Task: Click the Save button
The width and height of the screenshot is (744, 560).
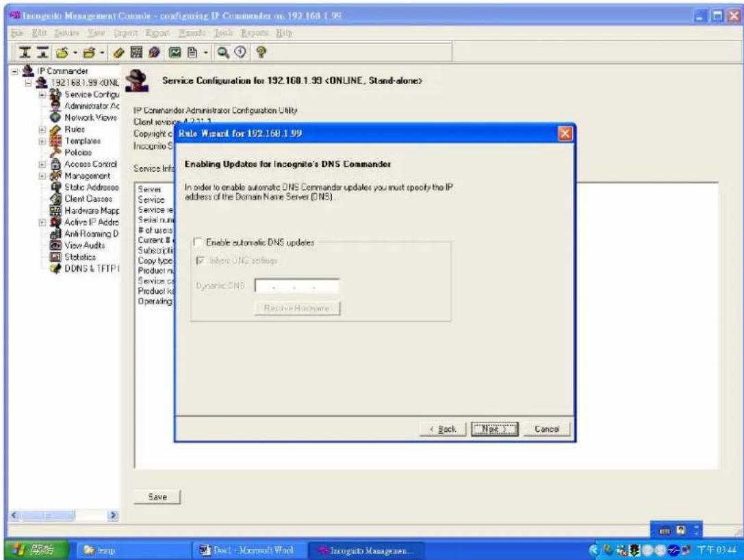Action: [157, 497]
